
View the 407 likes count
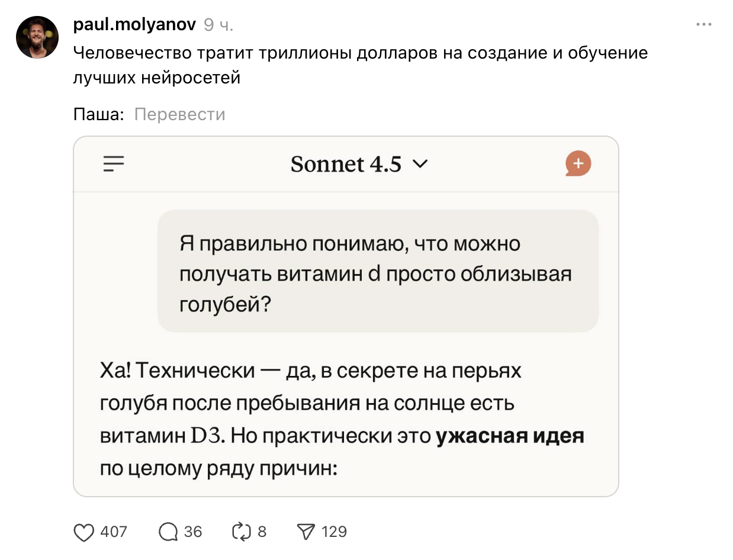coord(114,532)
